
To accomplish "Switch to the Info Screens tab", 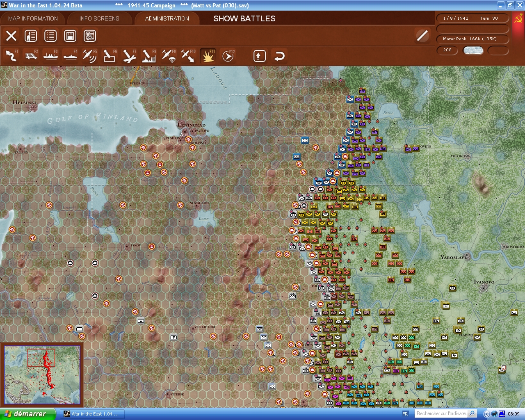I will point(99,18).
